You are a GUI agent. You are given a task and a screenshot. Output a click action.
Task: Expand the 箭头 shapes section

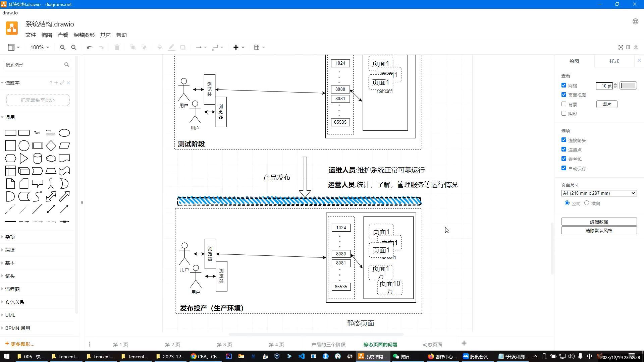(x=10, y=276)
